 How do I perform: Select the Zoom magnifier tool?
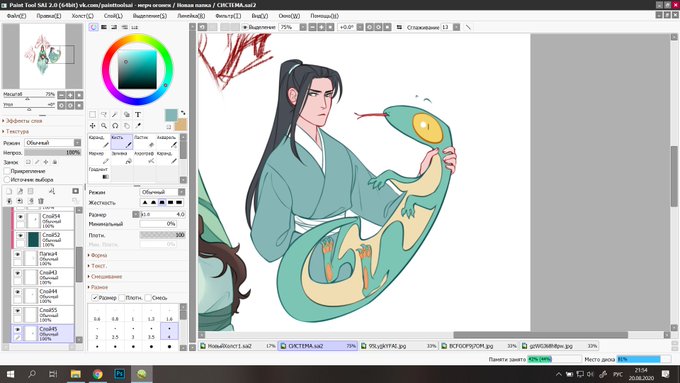pyautogui.click(x=104, y=126)
